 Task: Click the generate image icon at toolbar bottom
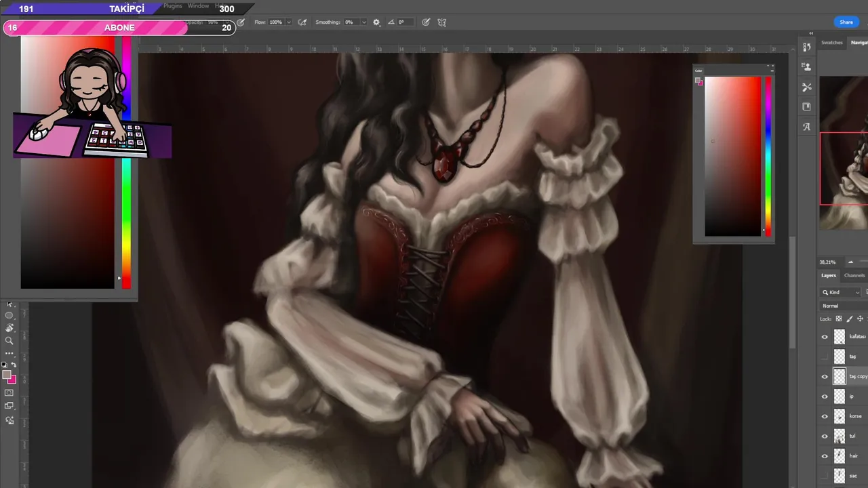9,420
